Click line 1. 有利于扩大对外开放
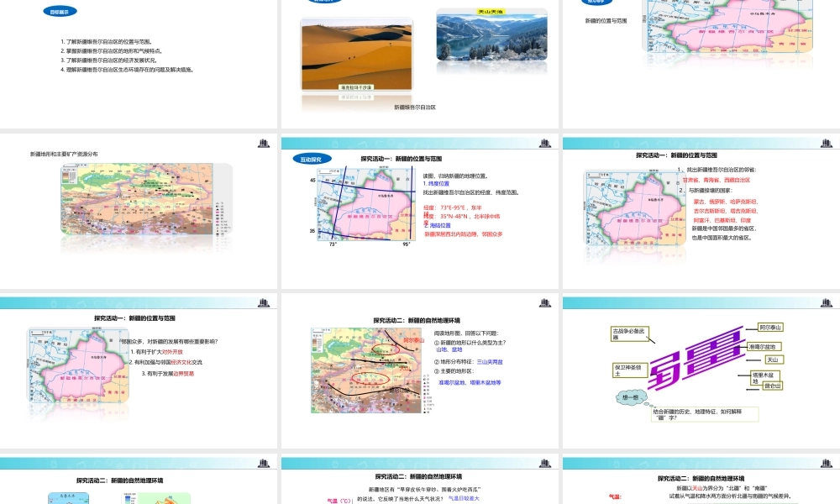This screenshot has width=840, height=504. click(x=157, y=352)
